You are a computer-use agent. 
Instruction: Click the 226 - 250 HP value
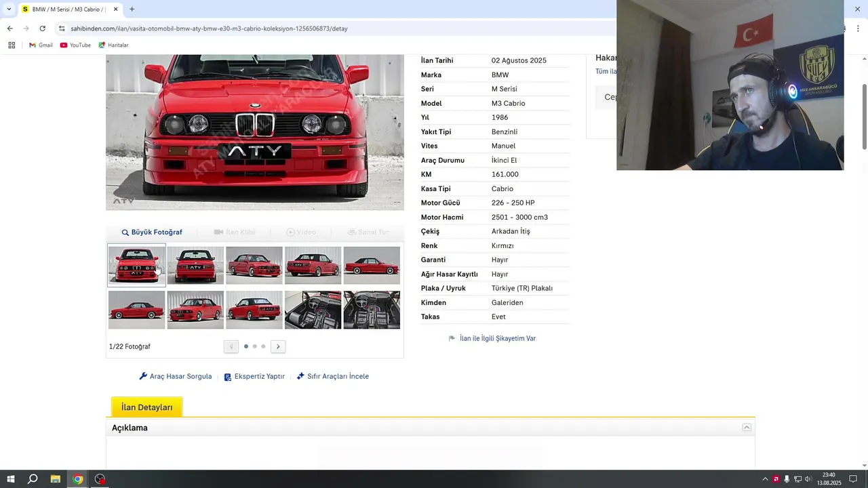(x=513, y=203)
